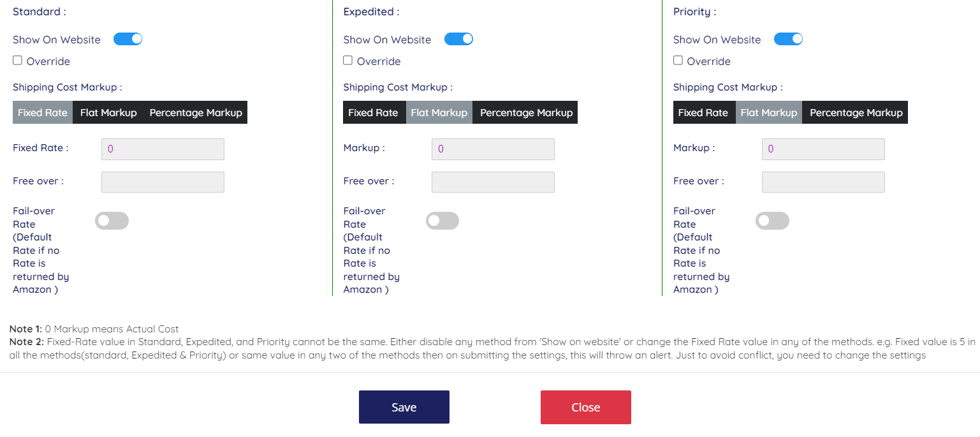Select Percentage Markup for Standard shipping

coord(196,112)
